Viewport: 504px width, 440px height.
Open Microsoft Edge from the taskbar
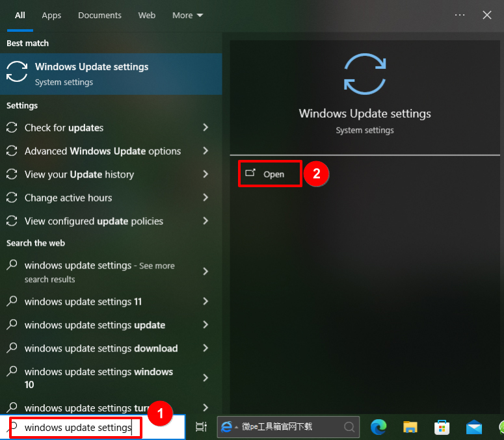tap(379, 427)
